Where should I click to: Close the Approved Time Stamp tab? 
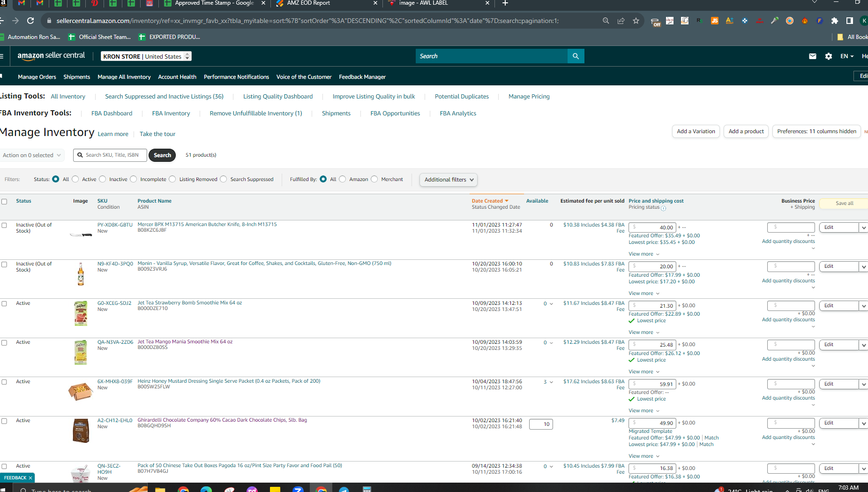[x=263, y=3]
